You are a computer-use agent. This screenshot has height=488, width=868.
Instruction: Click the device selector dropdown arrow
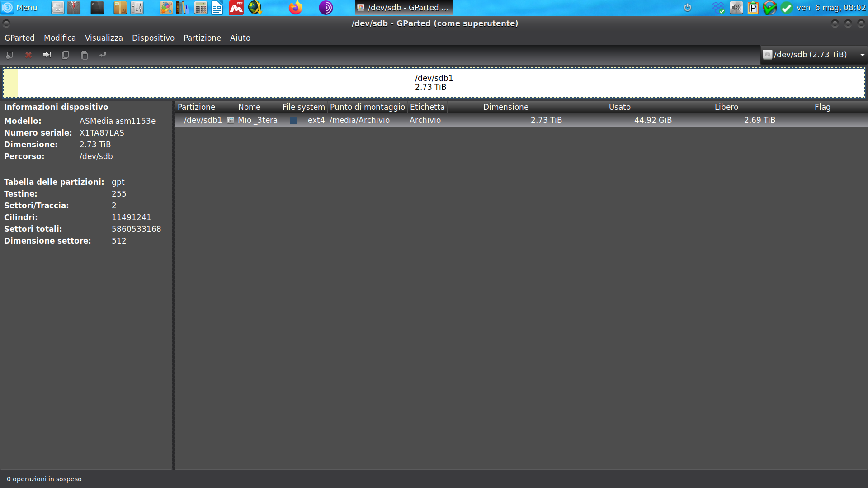pos(862,55)
